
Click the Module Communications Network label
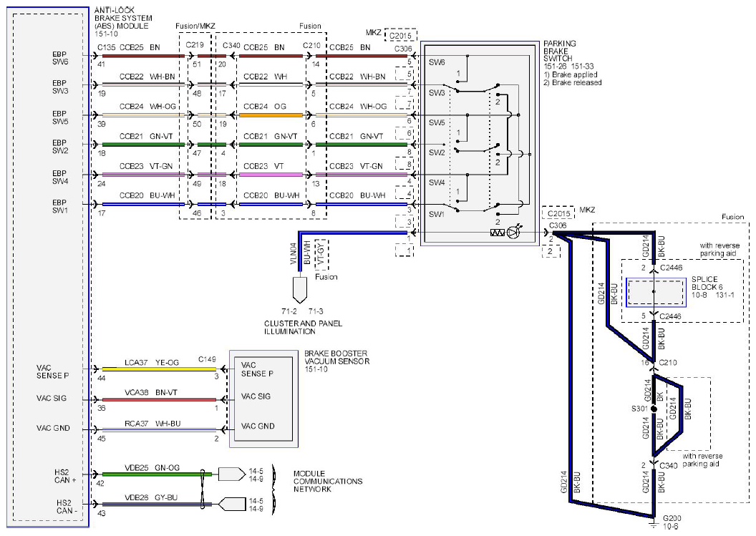(x=328, y=481)
